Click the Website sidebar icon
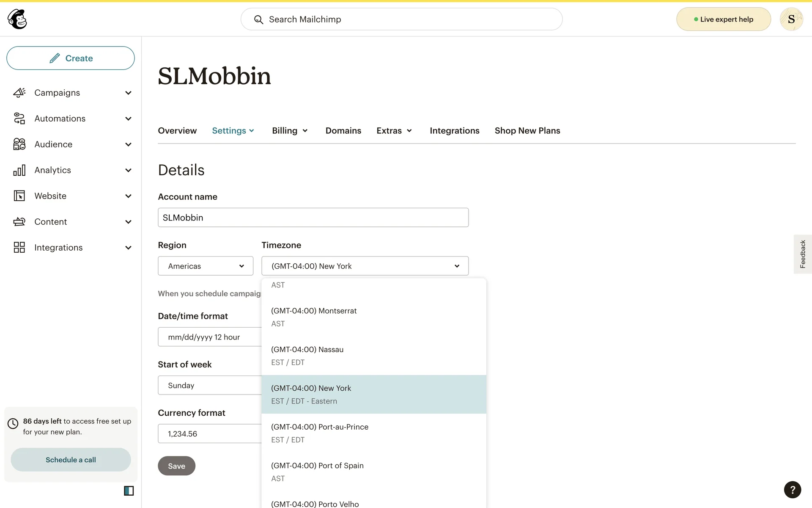 tap(19, 196)
